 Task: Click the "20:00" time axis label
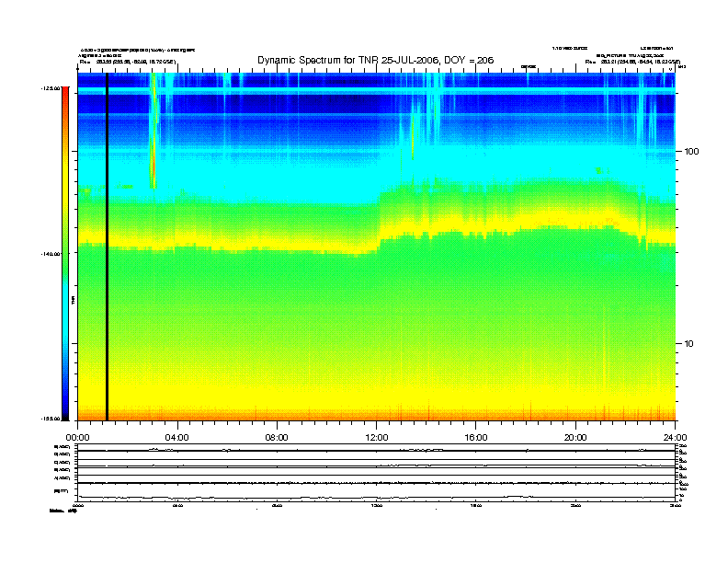click(x=575, y=438)
